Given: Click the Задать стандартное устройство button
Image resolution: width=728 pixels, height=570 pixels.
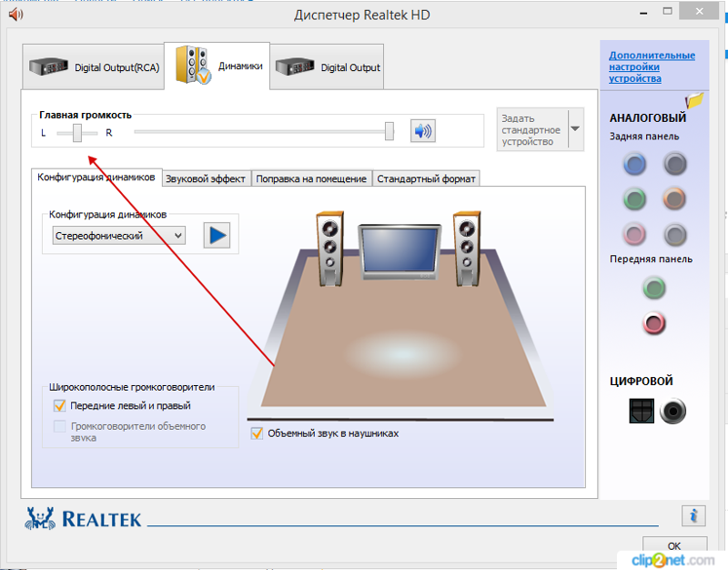Looking at the screenshot, I should coord(532,129).
